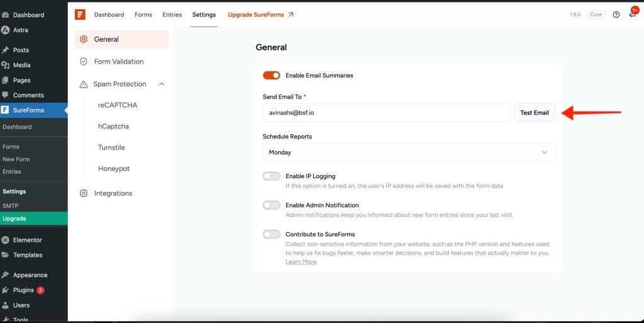Click the Core badge button in header
Viewport: 644px width, 323px height.
[x=596, y=14]
